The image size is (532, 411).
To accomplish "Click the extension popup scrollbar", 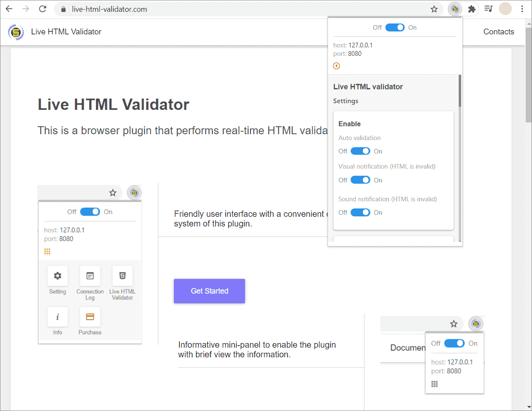I will coord(460,91).
